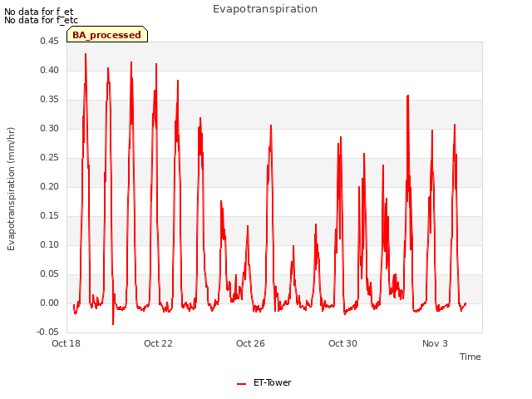Click the -0.05 y-axis tick label

(x=47, y=332)
